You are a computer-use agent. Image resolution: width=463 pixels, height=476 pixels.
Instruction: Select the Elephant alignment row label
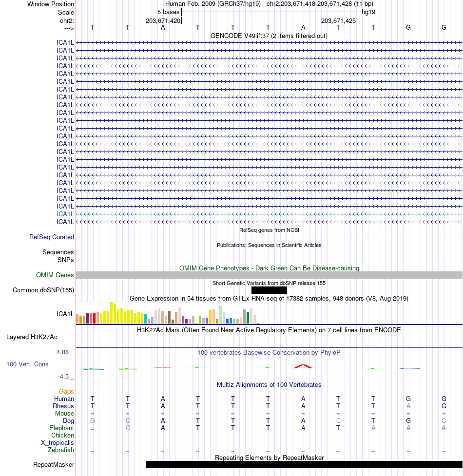61,428
